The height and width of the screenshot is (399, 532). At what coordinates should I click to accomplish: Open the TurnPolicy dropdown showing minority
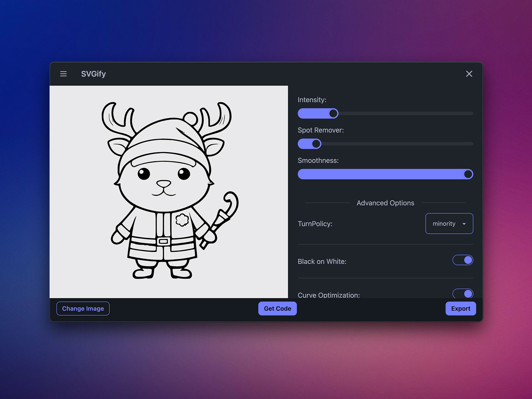pos(449,223)
